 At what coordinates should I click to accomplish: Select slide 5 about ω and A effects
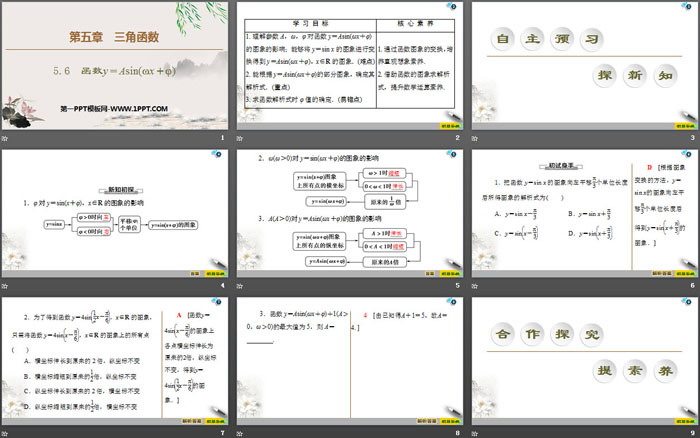tap(349, 213)
